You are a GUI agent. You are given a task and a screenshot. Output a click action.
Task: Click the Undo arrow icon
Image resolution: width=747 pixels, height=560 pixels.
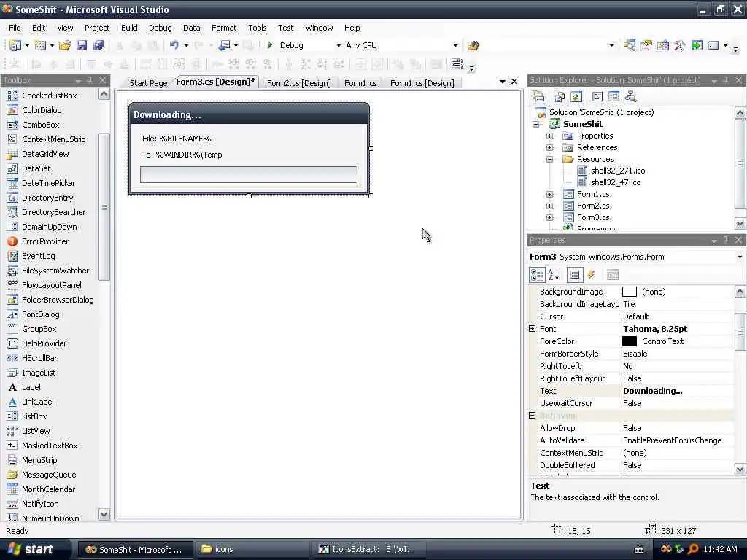pos(174,45)
